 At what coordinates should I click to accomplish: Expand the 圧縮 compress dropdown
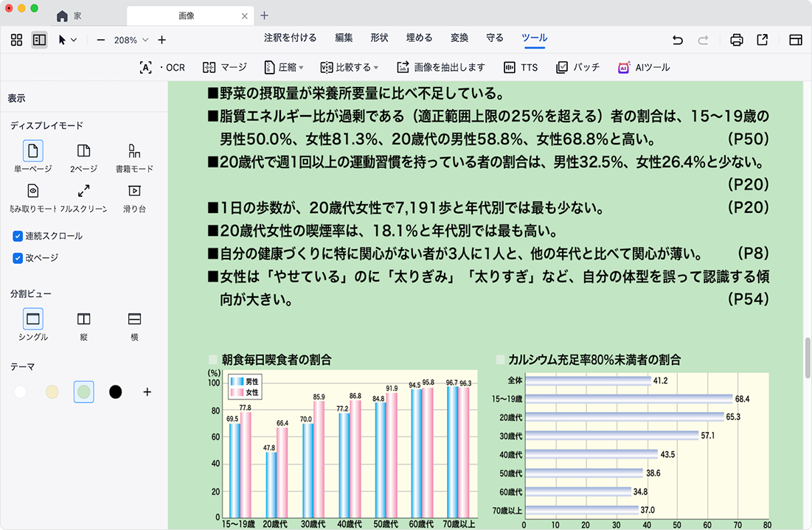285,67
